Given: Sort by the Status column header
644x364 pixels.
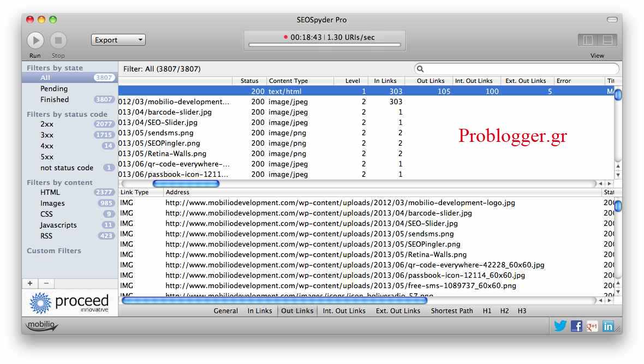Looking at the screenshot, I should 249,81.
